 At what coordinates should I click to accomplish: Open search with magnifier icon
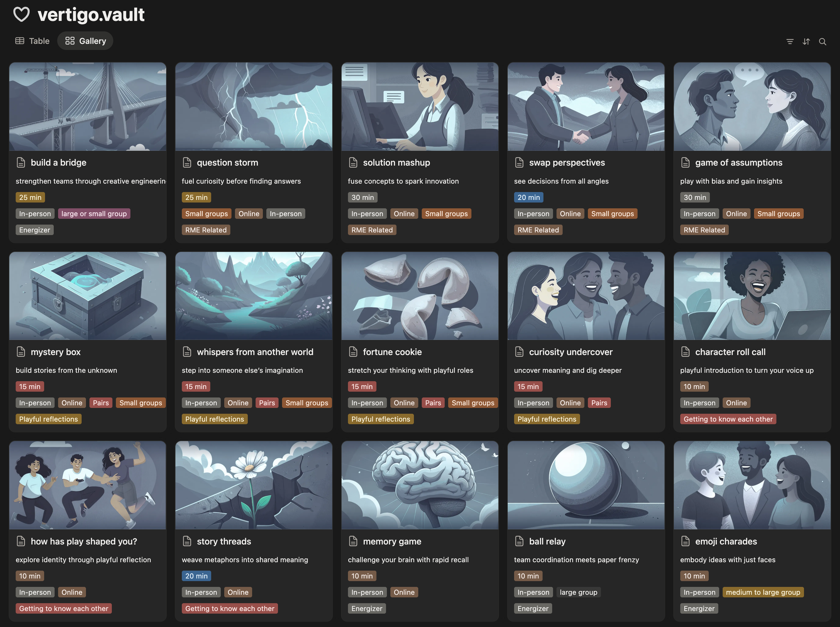tap(822, 41)
